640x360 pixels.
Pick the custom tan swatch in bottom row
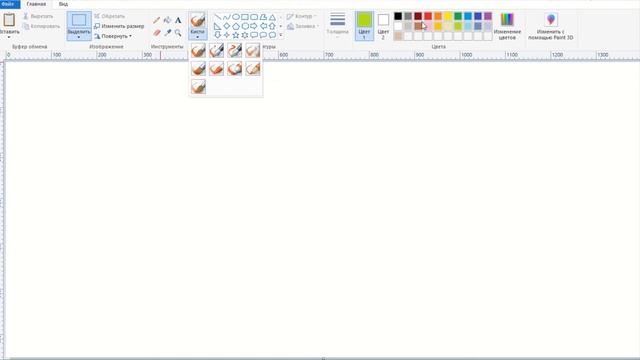click(398, 36)
